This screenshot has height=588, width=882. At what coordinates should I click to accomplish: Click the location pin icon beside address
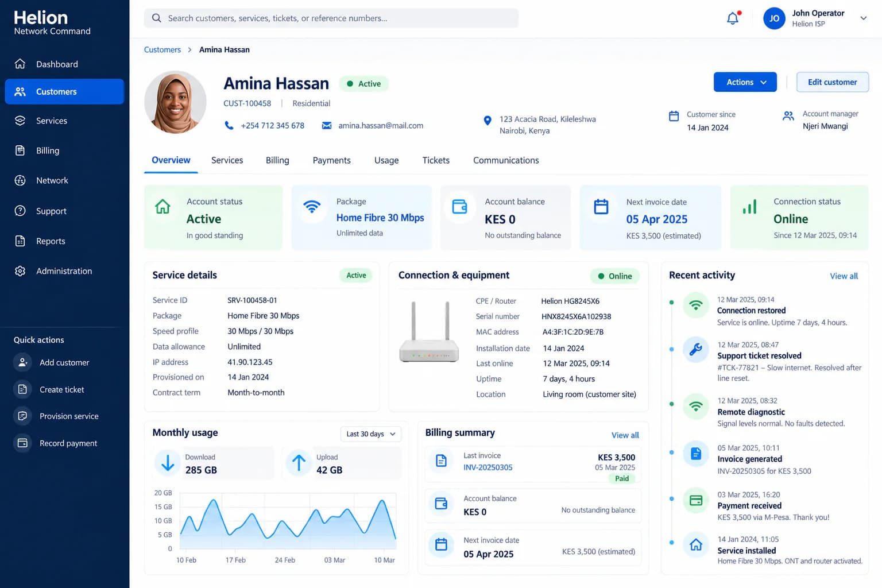[x=488, y=121]
